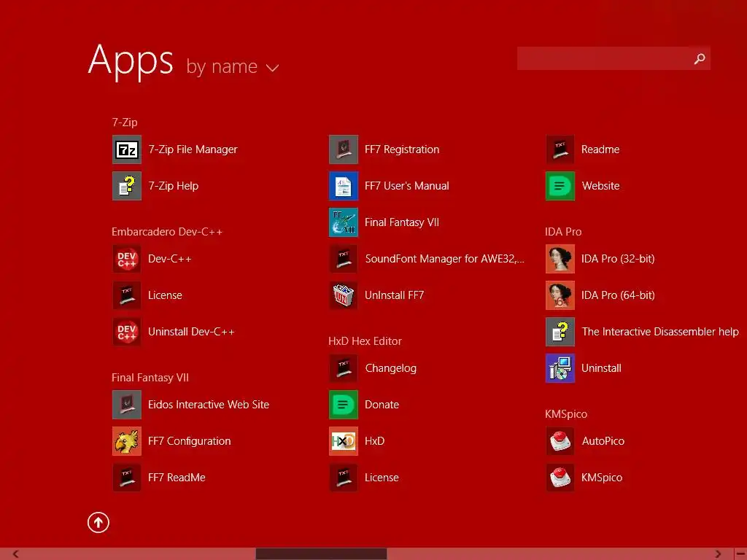Click the horizontal scrollbar thumb
Image resolution: width=747 pixels, height=560 pixels.
321,554
